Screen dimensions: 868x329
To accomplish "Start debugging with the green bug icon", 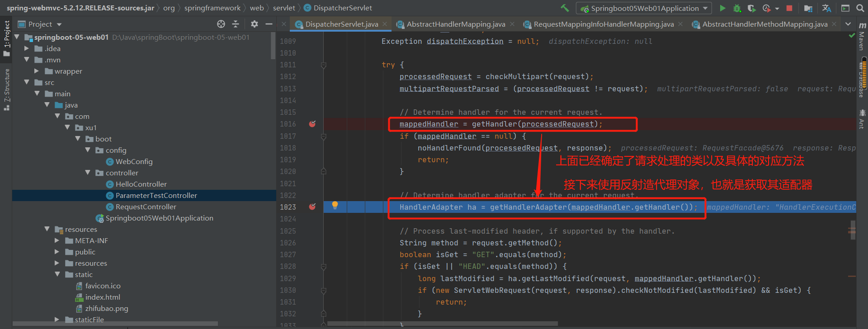I will tap(737, 8).
